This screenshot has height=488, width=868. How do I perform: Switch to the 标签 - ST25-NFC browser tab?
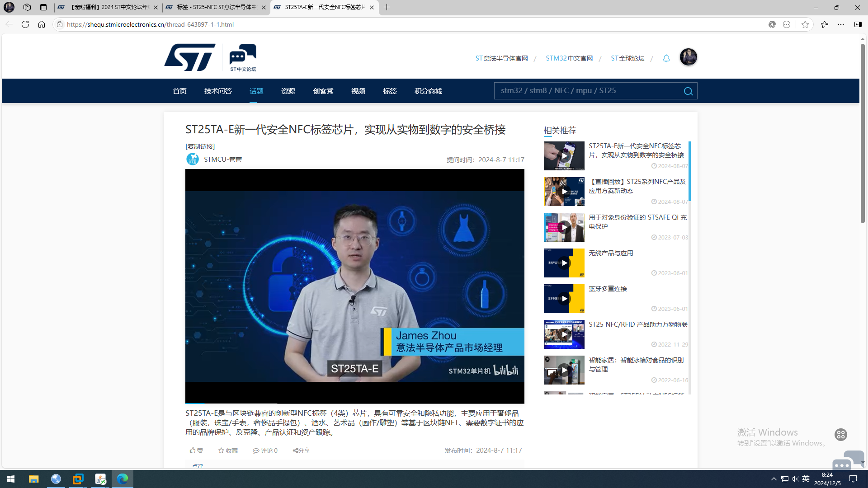click(x=217, y=7)
